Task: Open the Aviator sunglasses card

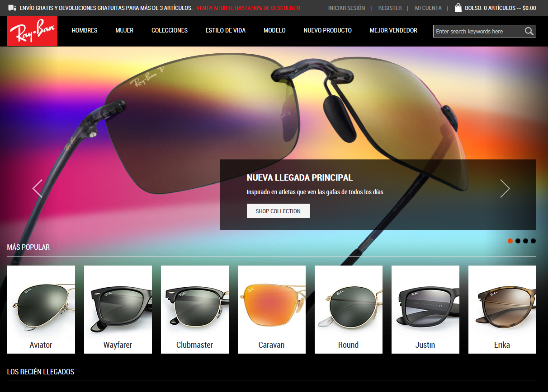Action: point(41,309)
